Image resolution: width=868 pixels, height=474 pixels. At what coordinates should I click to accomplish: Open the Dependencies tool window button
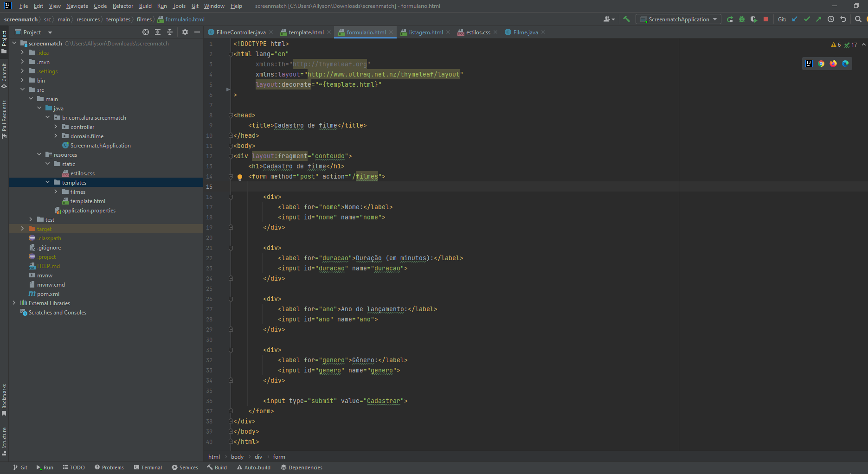pos(302,468)
